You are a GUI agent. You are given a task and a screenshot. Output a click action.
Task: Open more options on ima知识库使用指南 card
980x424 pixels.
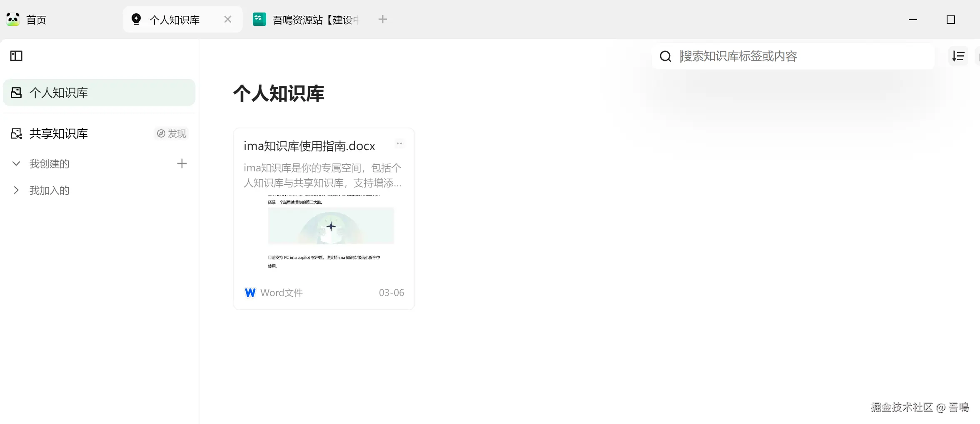click(399, 144)
